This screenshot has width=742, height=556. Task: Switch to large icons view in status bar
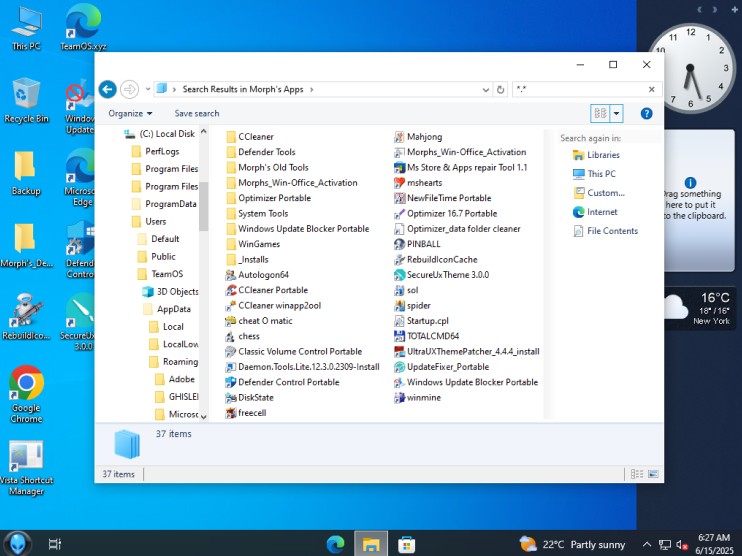click(x=654, y=474)
